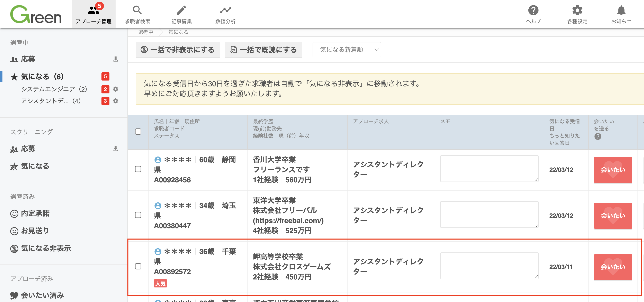
Task: Toggle the select-all checkbox in table header
Action: point(138,132)
